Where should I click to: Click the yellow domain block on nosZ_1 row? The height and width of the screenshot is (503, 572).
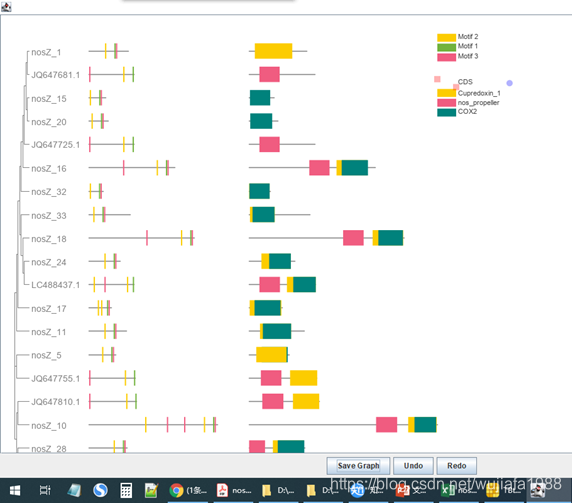tap(273, 51)
